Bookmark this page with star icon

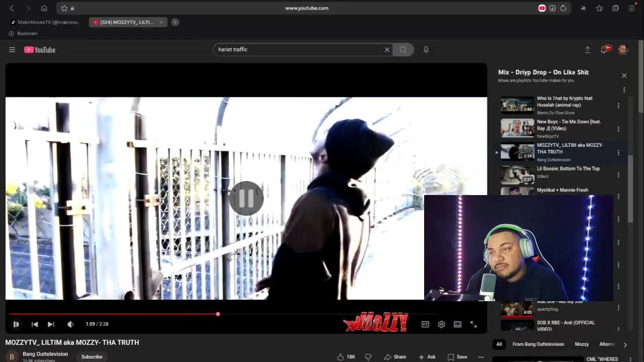(64, 8)
